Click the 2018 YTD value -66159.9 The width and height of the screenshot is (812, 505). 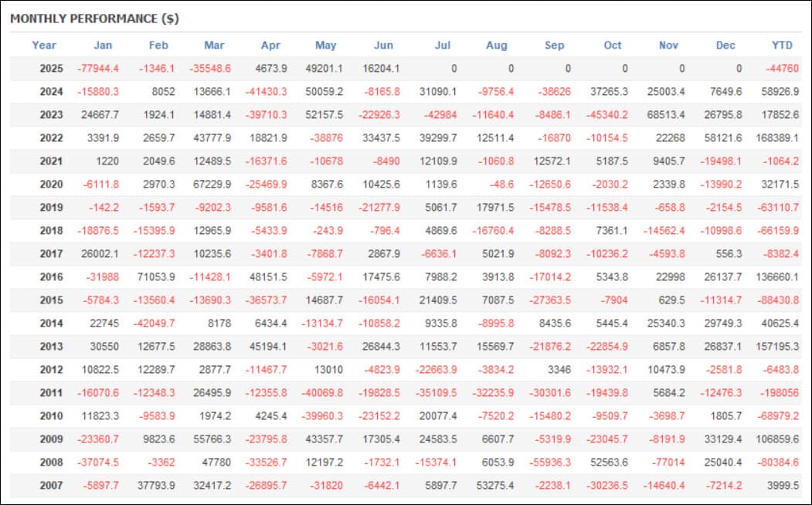pyautogui.click(x=778, y=231)
